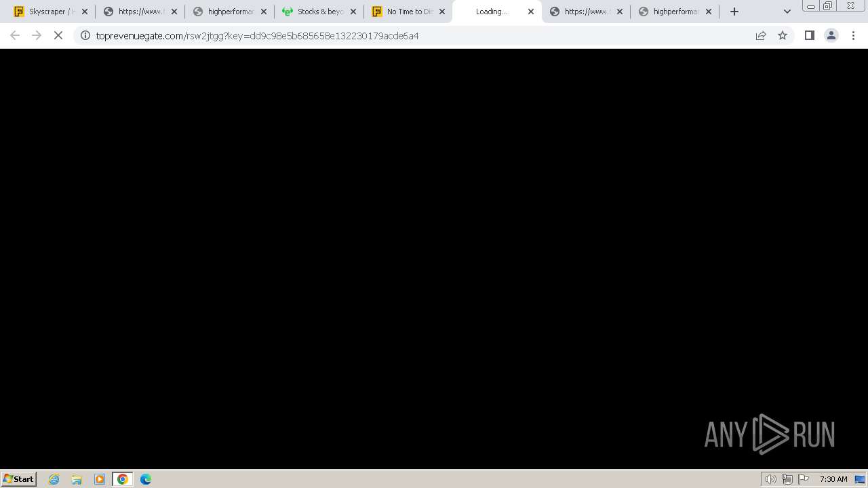The height and width of the screenshot is (488, 868).
Task: Stop loading this page
Action: click(58, 35)
